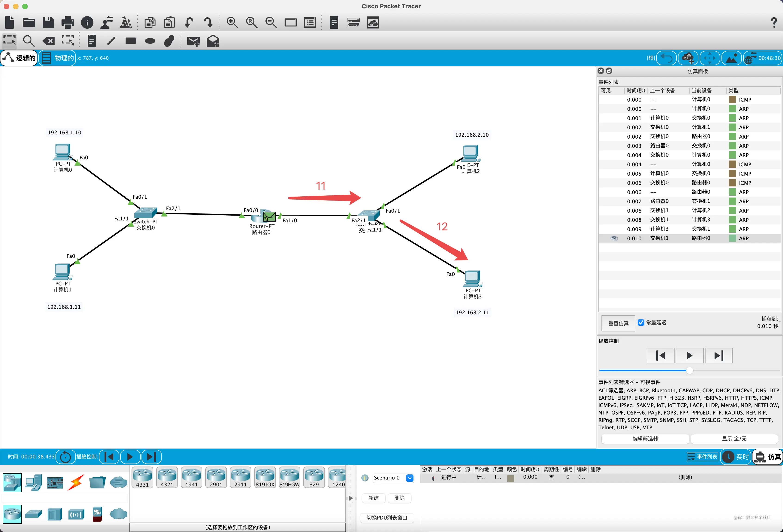Play simulation in the panel
783x532 pixels.
pyautogui.click(x=689, y=355)
